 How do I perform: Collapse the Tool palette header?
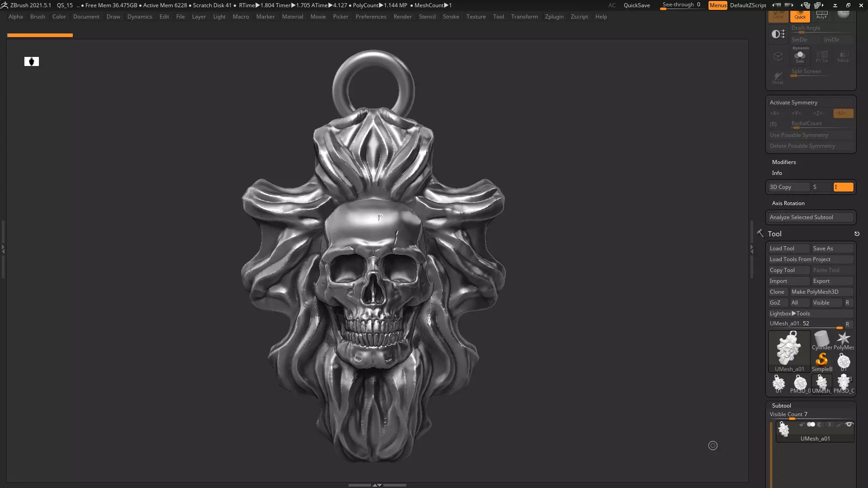(x=774, y=234)
